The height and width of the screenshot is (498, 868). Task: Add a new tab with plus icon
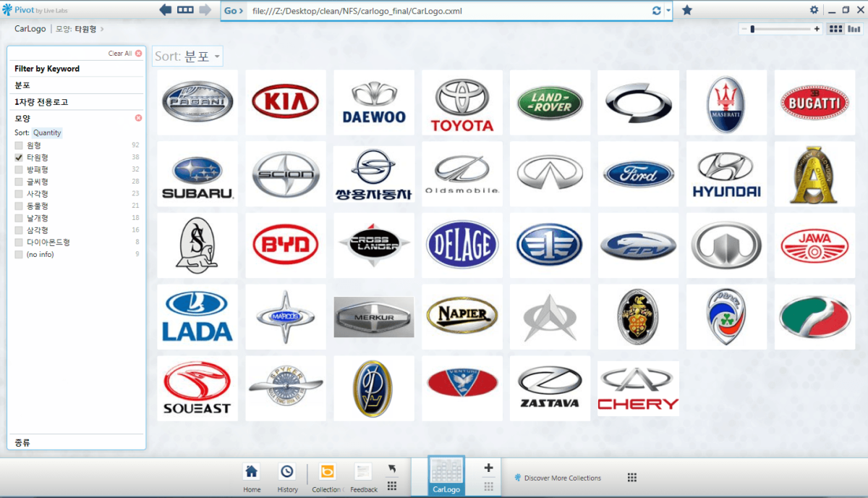tap(488, 468)
